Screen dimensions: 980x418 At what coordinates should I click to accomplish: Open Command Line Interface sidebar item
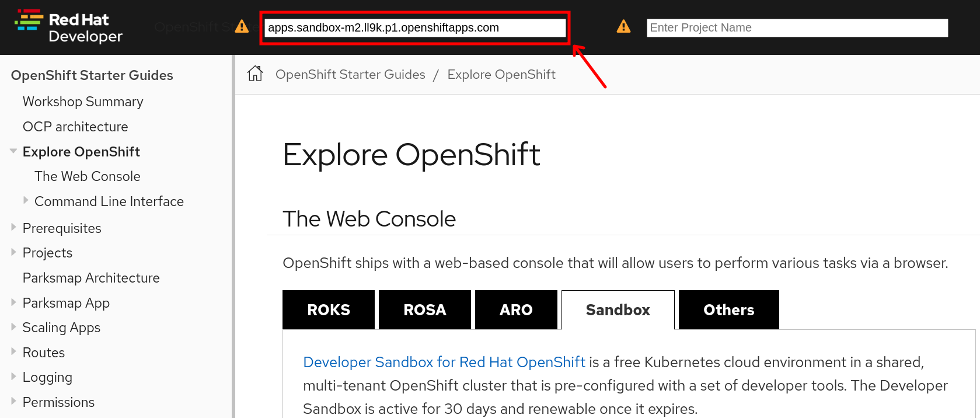[x=109, y=201]
